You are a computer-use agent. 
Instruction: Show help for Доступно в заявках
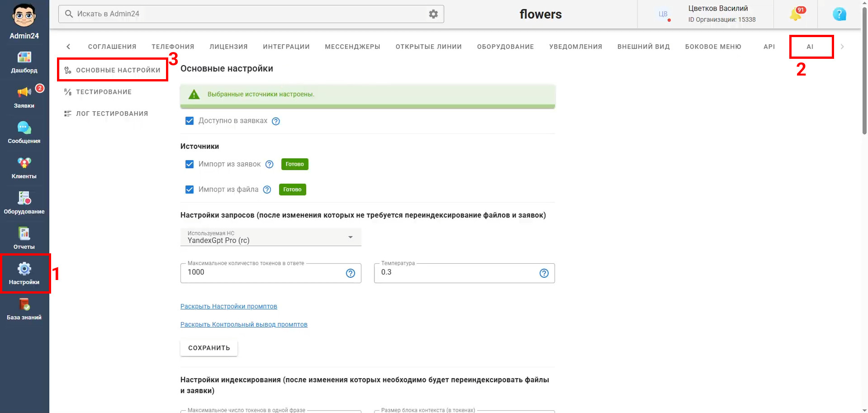[x=276, y=121]
